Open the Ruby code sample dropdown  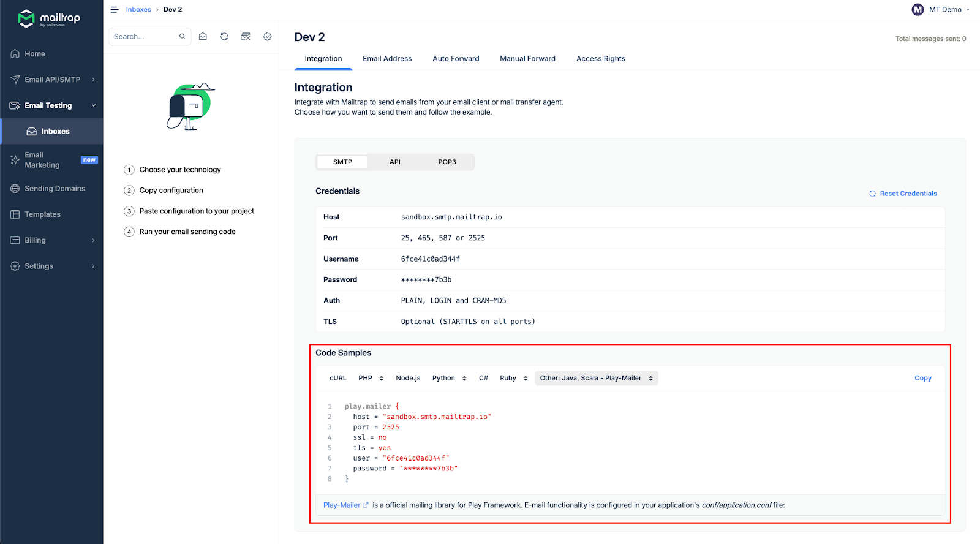tap(514, 378)
